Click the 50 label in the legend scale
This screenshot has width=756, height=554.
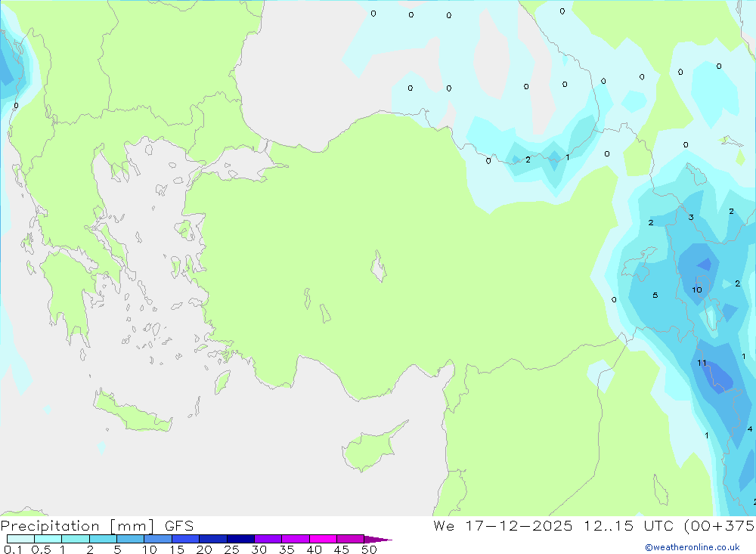pyautogui.click(x=368, y=549)
